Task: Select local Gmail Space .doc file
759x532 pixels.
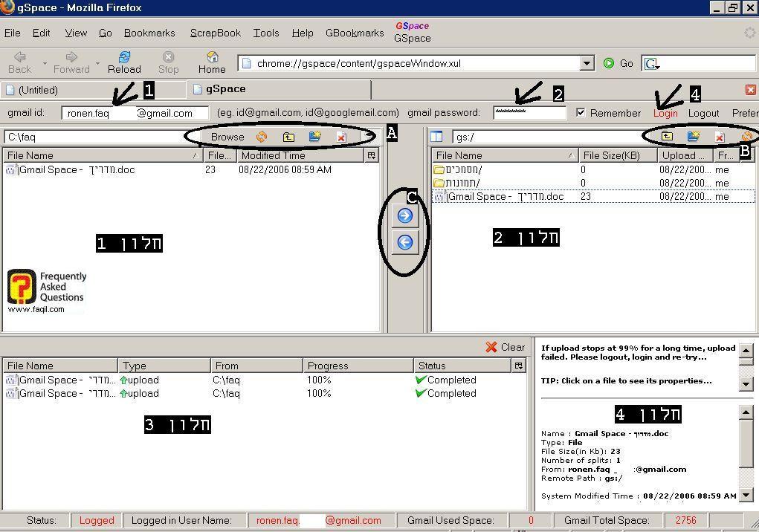Action: coord(191,169)
